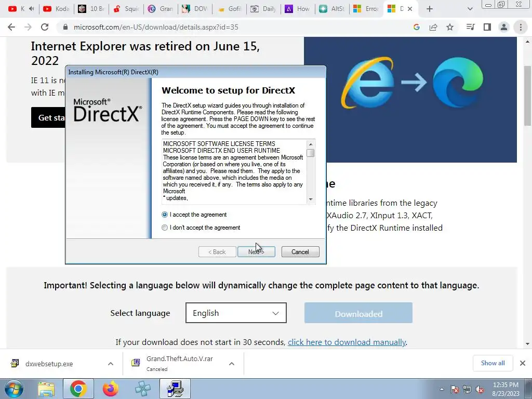
Task: Open media control icon in toolbar
Action: (470, 27)
